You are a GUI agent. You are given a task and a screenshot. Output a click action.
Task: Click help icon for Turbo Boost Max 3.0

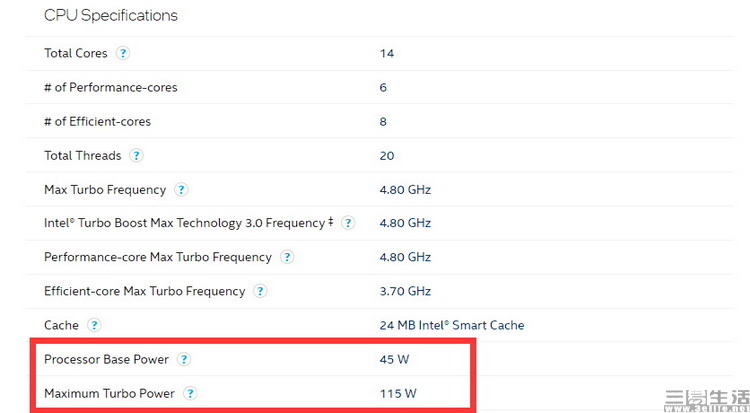coord(348,223)
